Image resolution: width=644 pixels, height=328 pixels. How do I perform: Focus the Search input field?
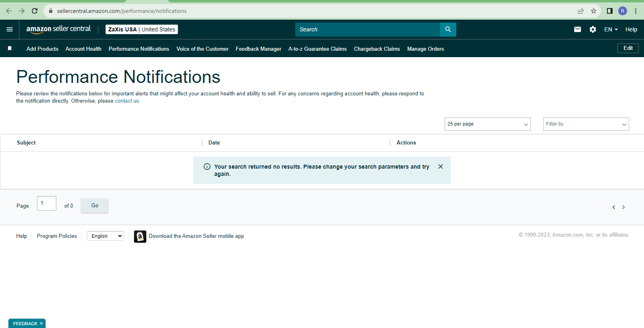click(x=368, y=29)
